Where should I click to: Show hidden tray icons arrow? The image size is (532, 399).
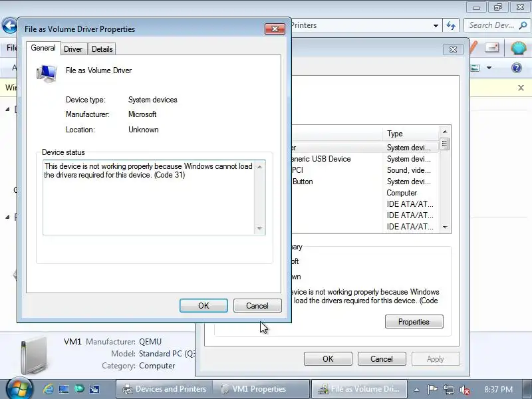416,390
